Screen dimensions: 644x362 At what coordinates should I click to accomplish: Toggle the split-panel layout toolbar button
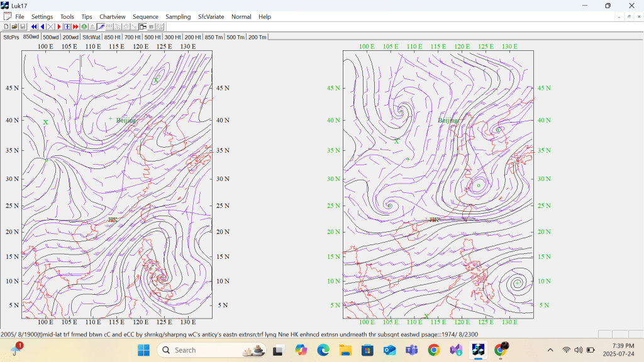coord(143,27)
